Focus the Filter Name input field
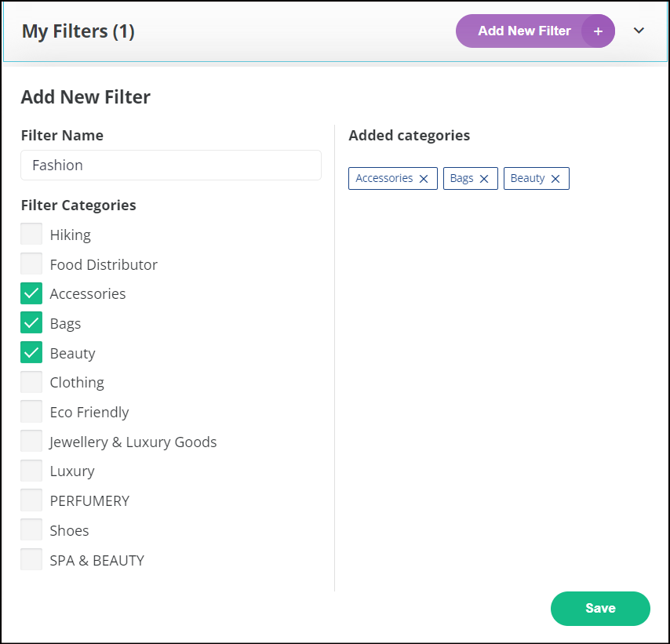The image size is (670, 644). (171, 165)
